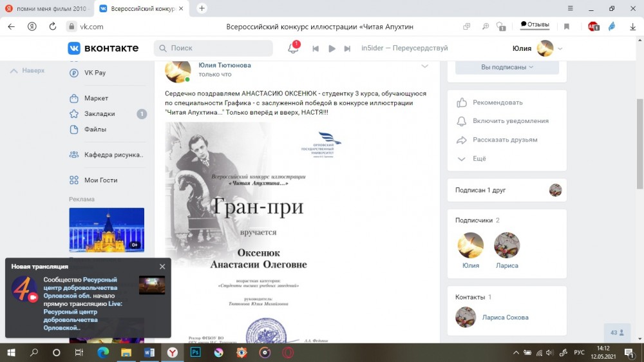This screenshot has height=362, width=644.
Task: Expand the Ещё options
Action: [x=479, y=158]
